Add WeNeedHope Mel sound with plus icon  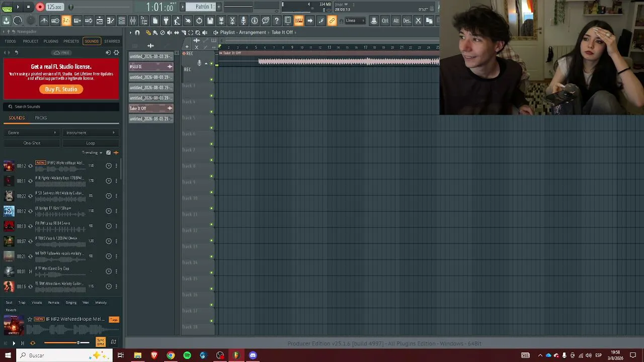tap(109, 166)
